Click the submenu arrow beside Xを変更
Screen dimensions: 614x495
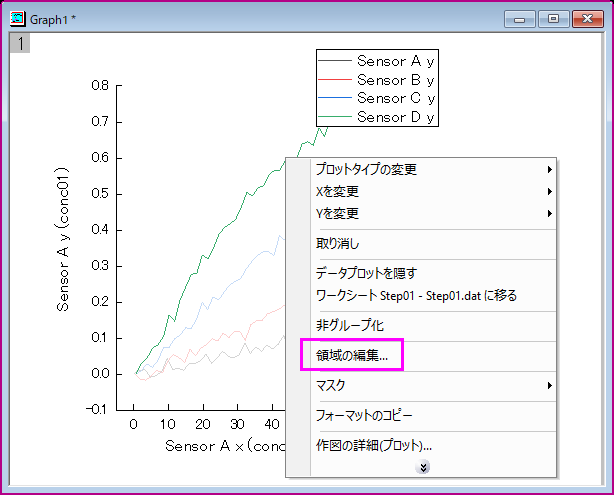549,191
